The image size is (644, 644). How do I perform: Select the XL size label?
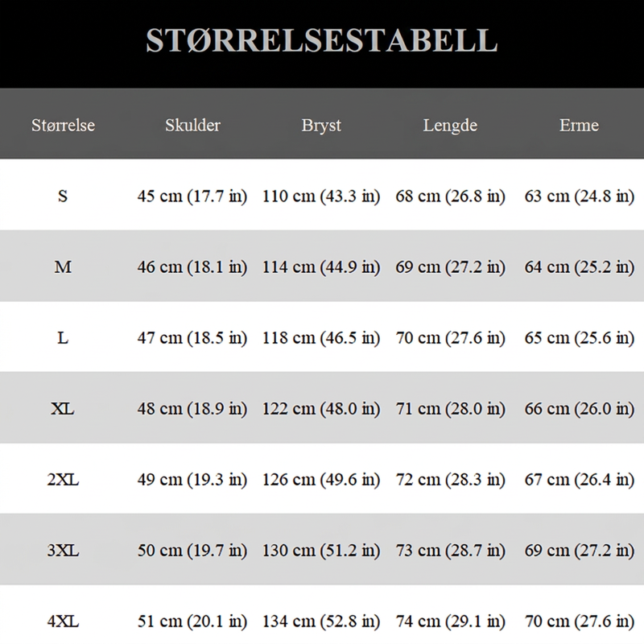63,409
